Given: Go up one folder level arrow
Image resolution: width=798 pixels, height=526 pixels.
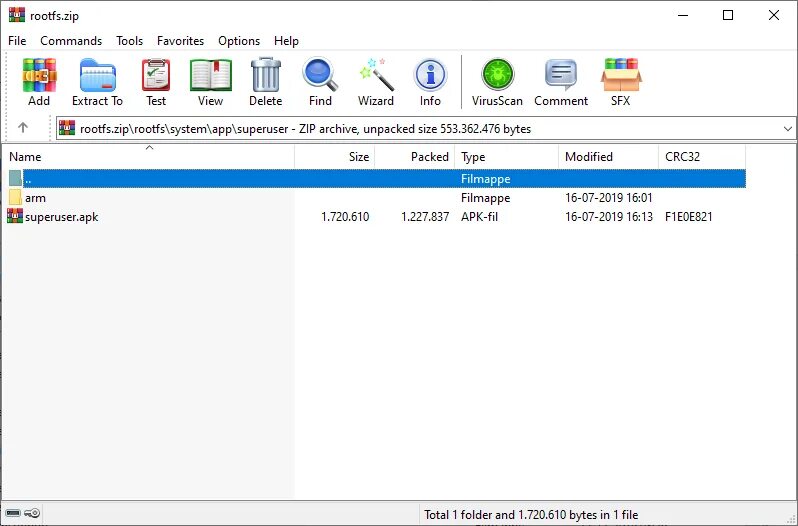Looking at the screenshot, I should (x=23, y=128).
